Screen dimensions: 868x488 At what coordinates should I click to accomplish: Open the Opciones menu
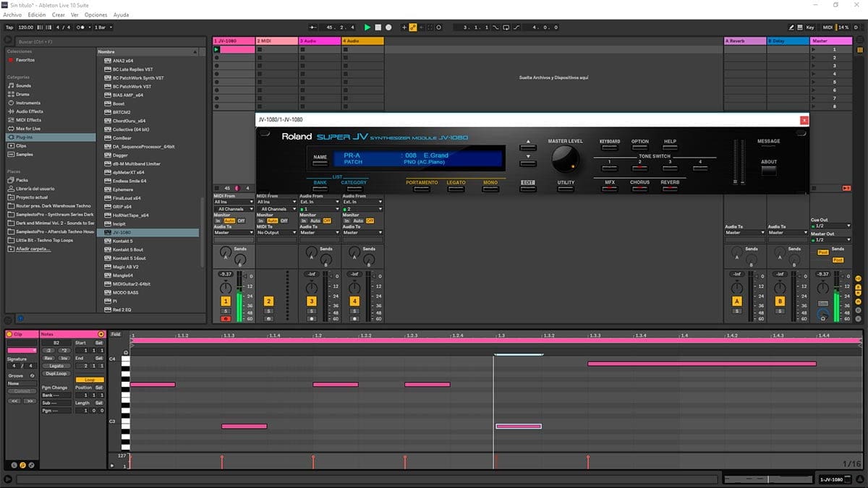coord(95,14)
